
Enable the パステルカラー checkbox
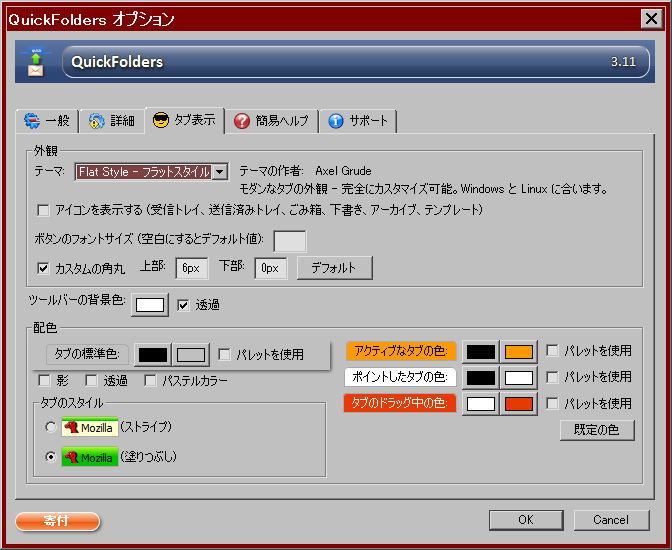point(150,380)
